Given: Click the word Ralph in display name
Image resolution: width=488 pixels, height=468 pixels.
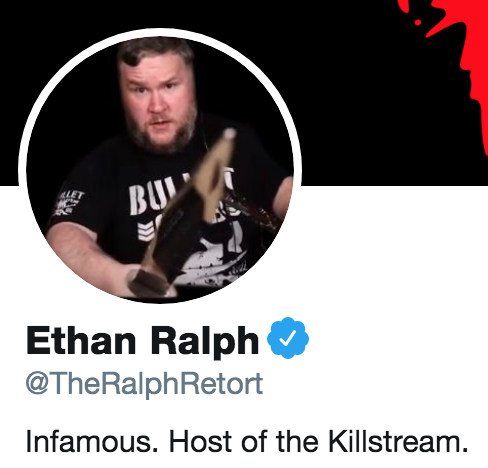Looking at the screenshot, I should pos(205,342).
